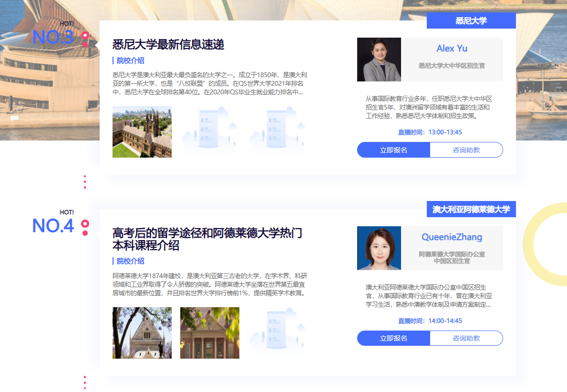Click the title 悉尼大学最新信息速递

tap(168, 44)
